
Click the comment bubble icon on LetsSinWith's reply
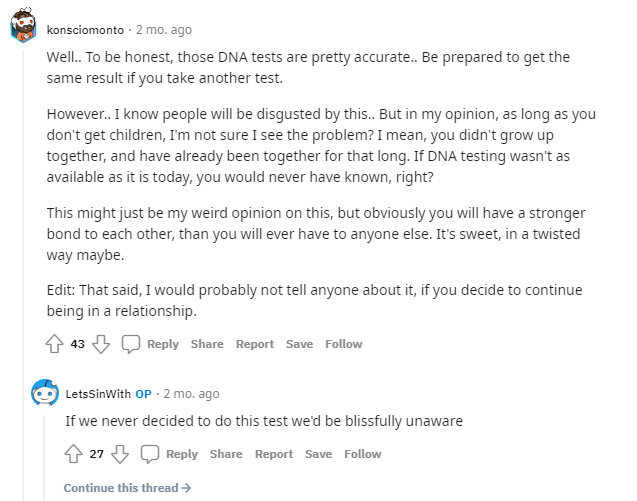[150, 454]
